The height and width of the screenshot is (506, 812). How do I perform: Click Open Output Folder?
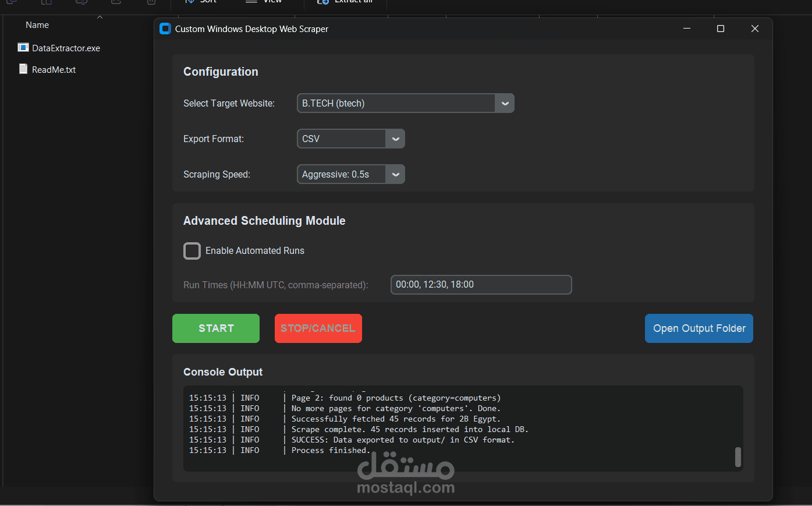(699, 328)
